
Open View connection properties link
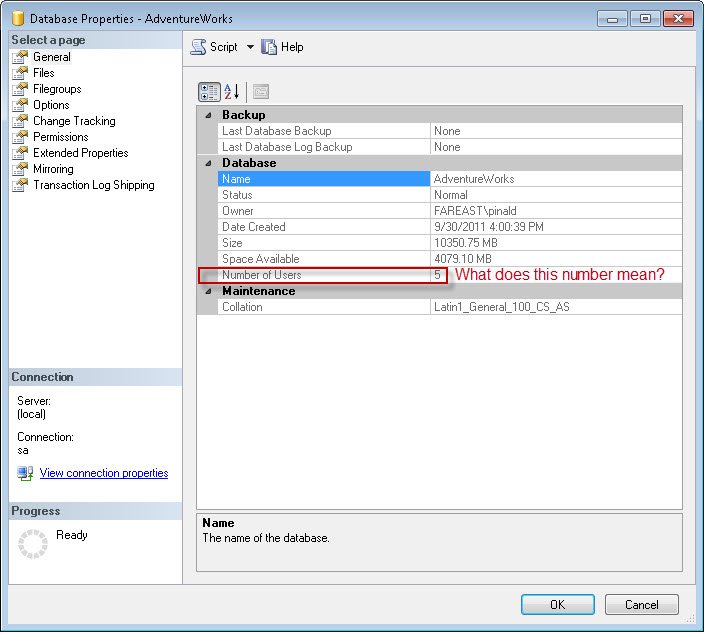104,473
